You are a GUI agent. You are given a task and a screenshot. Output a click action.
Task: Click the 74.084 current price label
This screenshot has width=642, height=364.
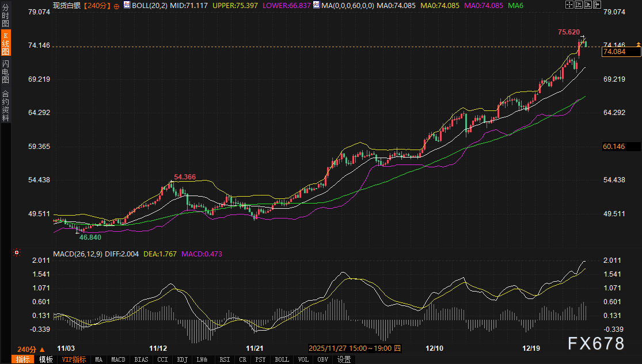click(x=620, y=52)
